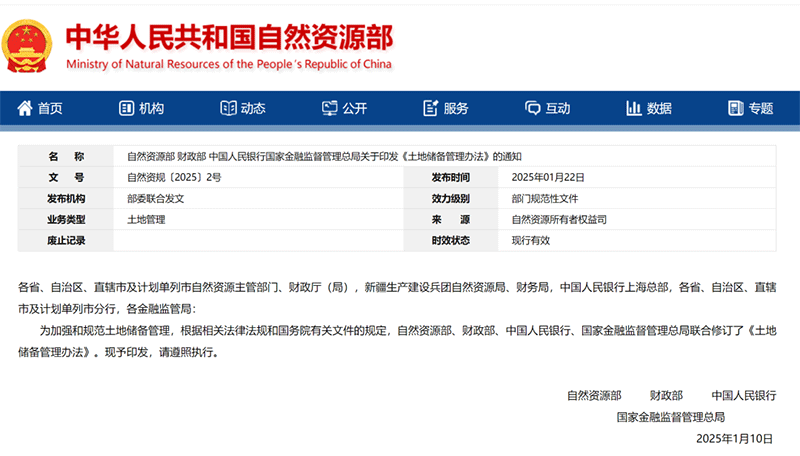Viewport: 800px width, 456px height.
Task: Click the chat bubble icon beside 互动
Action: pyautogui.click(x=531, y=109)
